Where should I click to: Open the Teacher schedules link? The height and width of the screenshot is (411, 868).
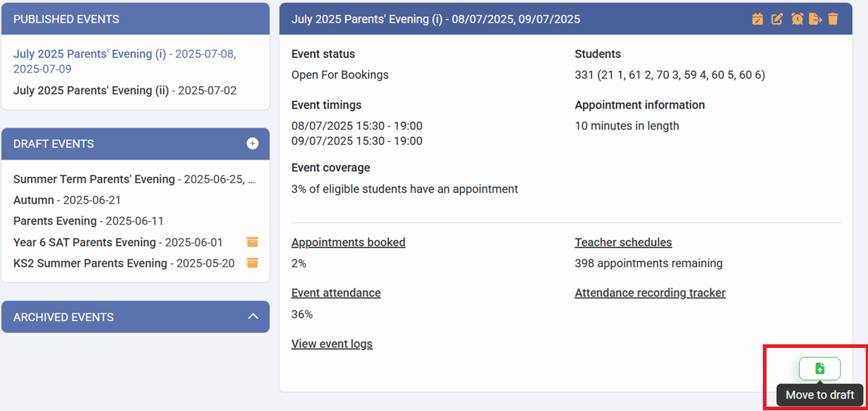(623, 243)
